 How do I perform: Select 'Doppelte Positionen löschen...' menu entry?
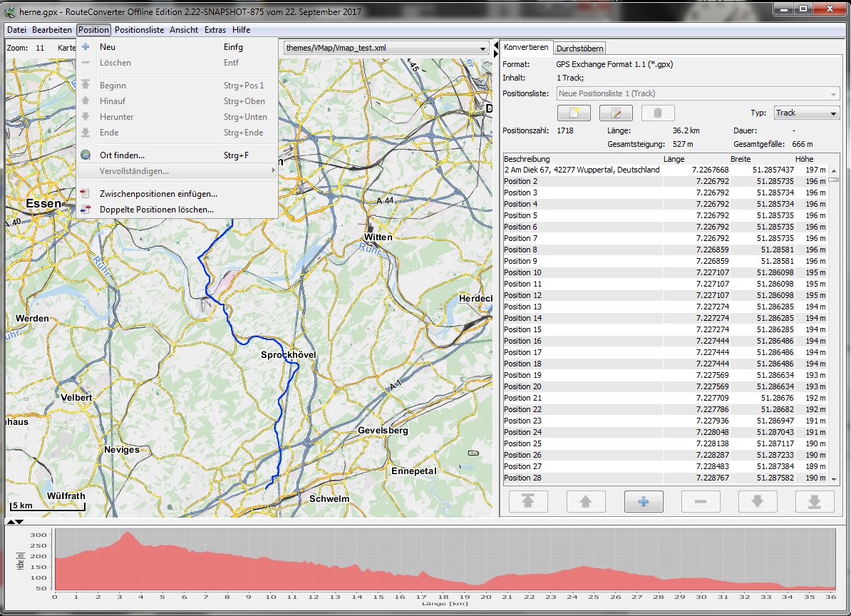pos(157,210)
